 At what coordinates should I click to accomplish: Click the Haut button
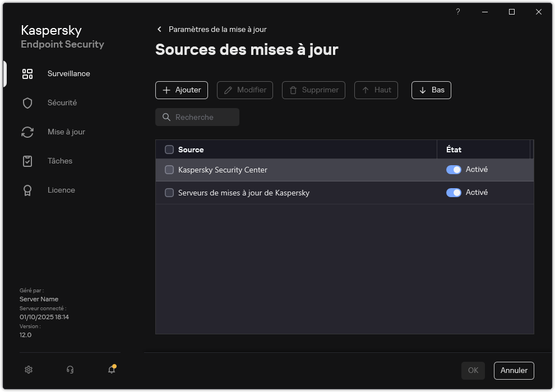coord(376,90)
